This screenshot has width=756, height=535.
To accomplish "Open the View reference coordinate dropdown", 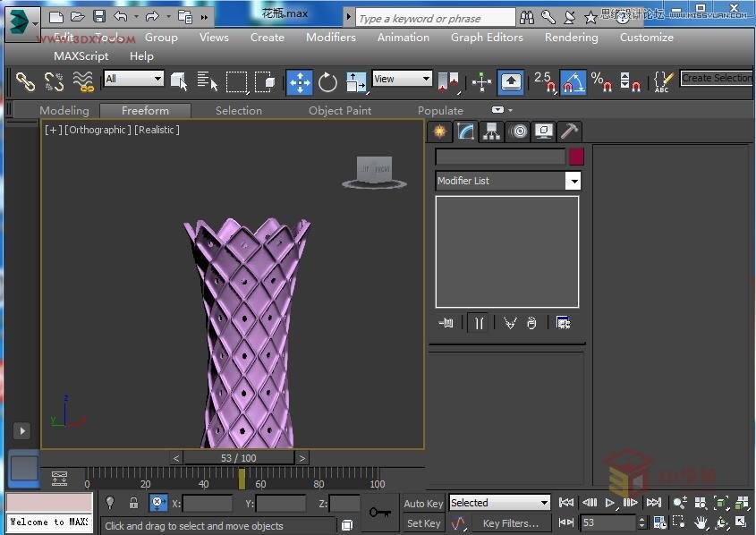I will coord(402,79).
